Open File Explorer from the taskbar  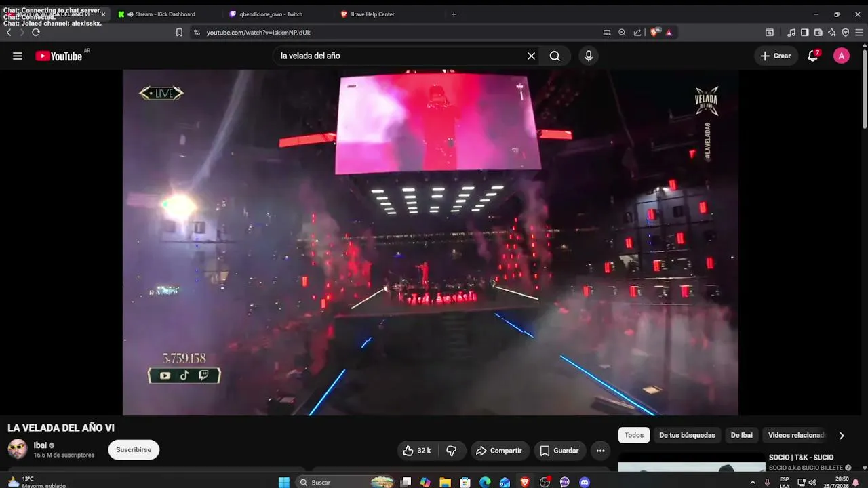tap(445, 482)
